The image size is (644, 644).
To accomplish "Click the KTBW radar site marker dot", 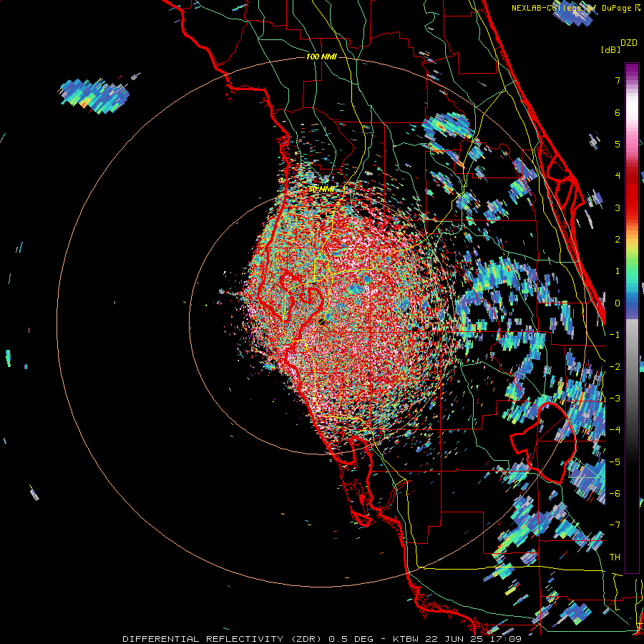I will click(x=322, y=322).
